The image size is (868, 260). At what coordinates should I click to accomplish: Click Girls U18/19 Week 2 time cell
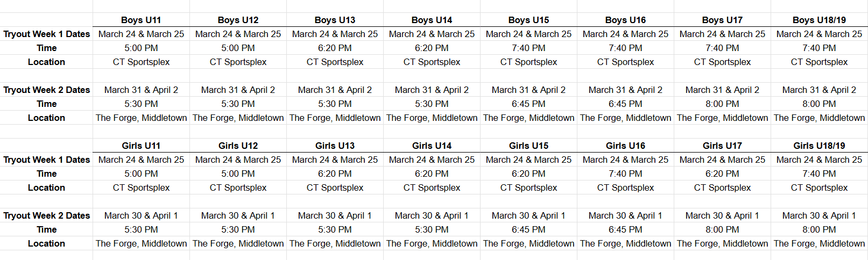[x=819, y=229]
